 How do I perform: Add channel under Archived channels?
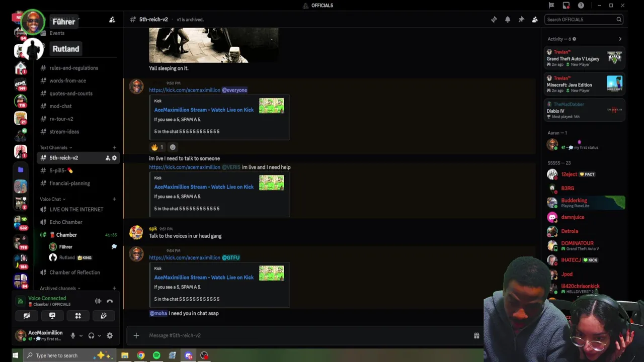(114, 288)
